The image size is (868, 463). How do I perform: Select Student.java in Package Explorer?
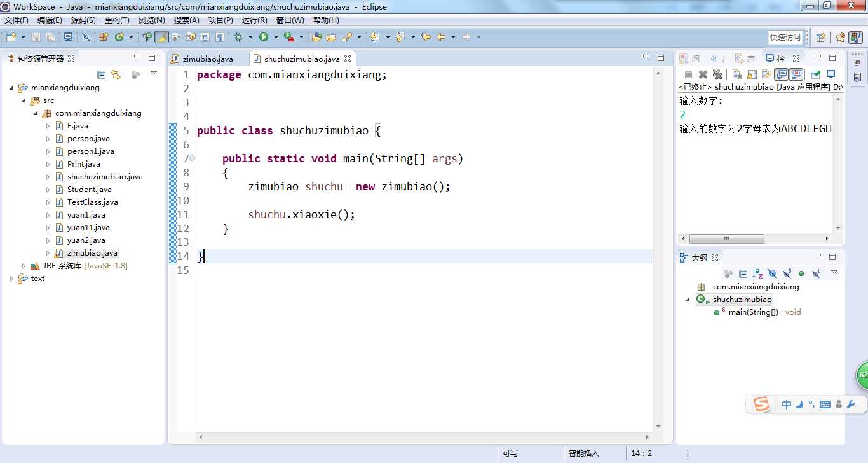click(90, 190)
